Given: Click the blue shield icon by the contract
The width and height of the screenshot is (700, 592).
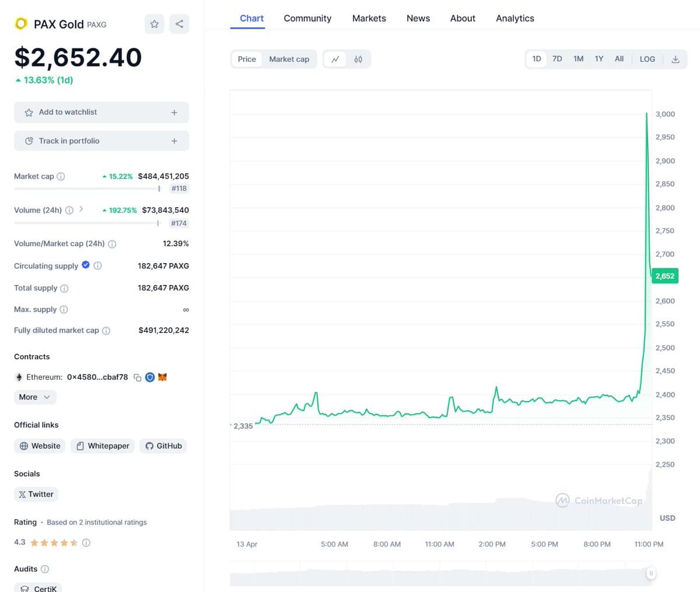Looking at the screenshot, I should tap(150, 377).
